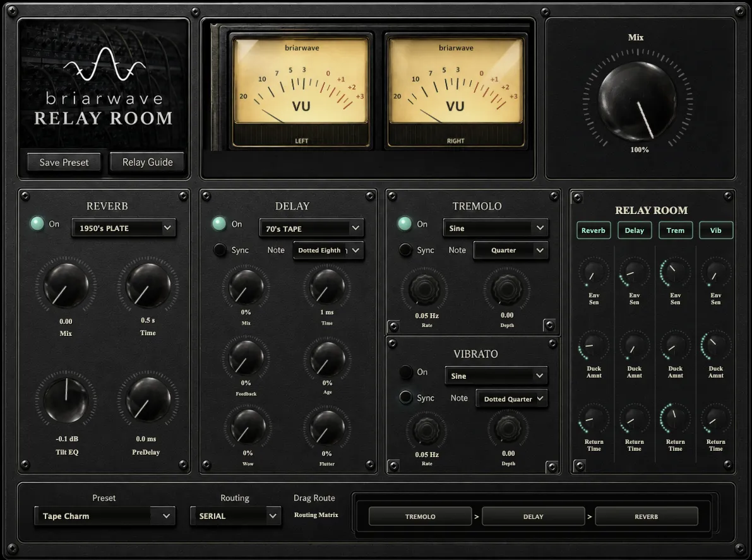752x560 pixels.
Task: Click the Mix 100% value readout
Action: coord(640,150)
